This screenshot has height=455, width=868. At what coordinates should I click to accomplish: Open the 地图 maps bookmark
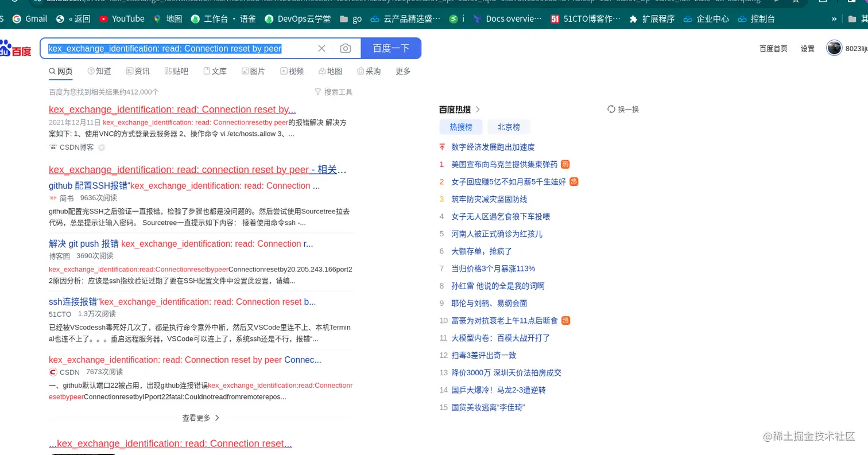(x=168, y=19)
